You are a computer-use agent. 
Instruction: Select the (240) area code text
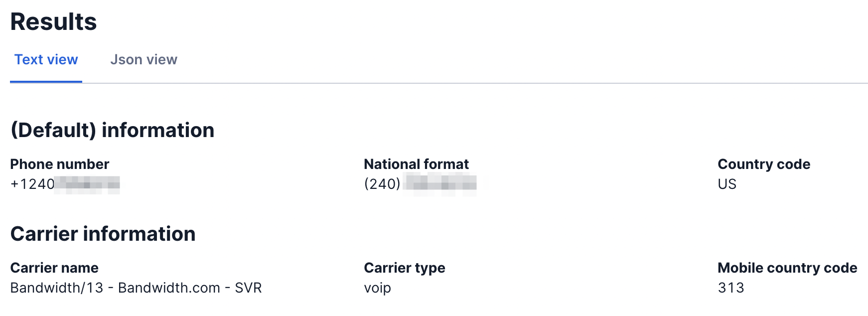382,184
